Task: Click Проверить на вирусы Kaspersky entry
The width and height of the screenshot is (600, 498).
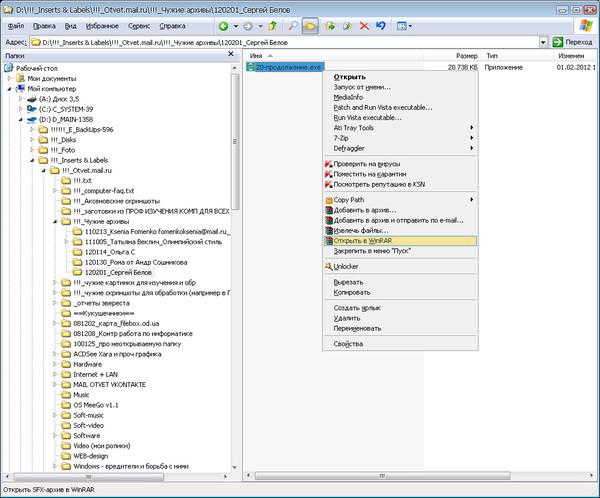Action: 400,164
